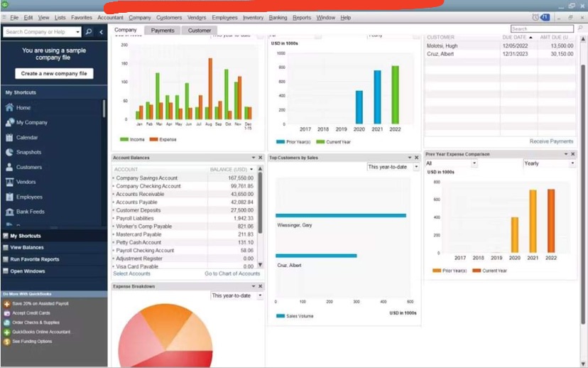Click the Receive Payments link
This screenshot has height=368, width=588.
[x=551, y=141]
